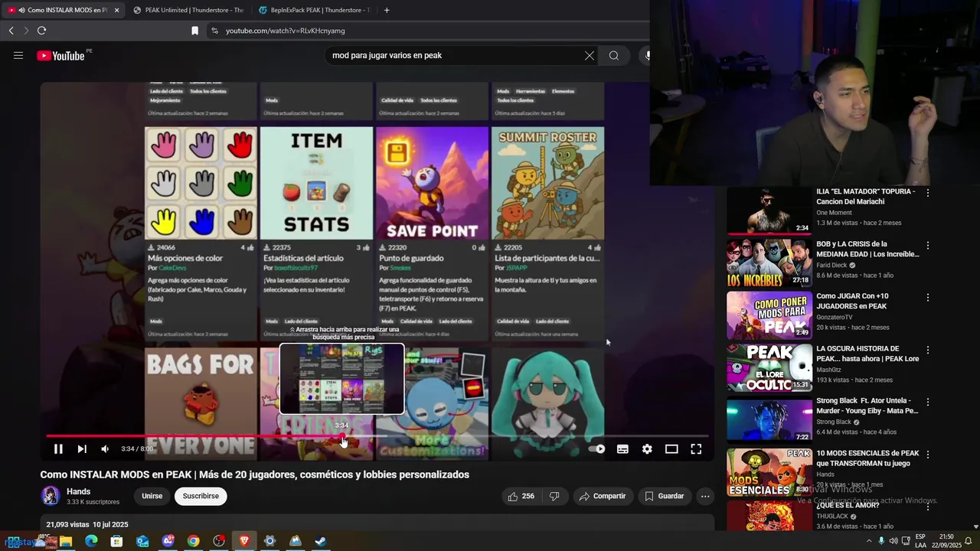The image size is (980, 551).
Task: Click the search magnifier button
Action: click(x=614, y=55)
